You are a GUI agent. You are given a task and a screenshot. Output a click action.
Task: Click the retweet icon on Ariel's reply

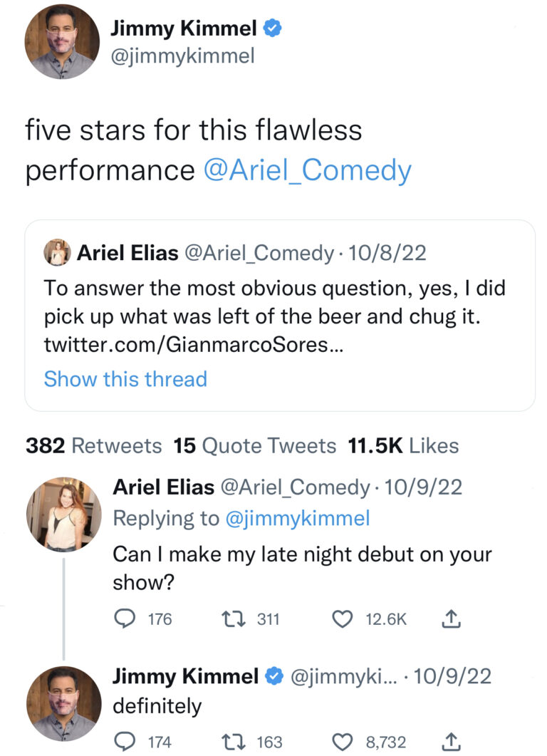(x=235, y=618)
